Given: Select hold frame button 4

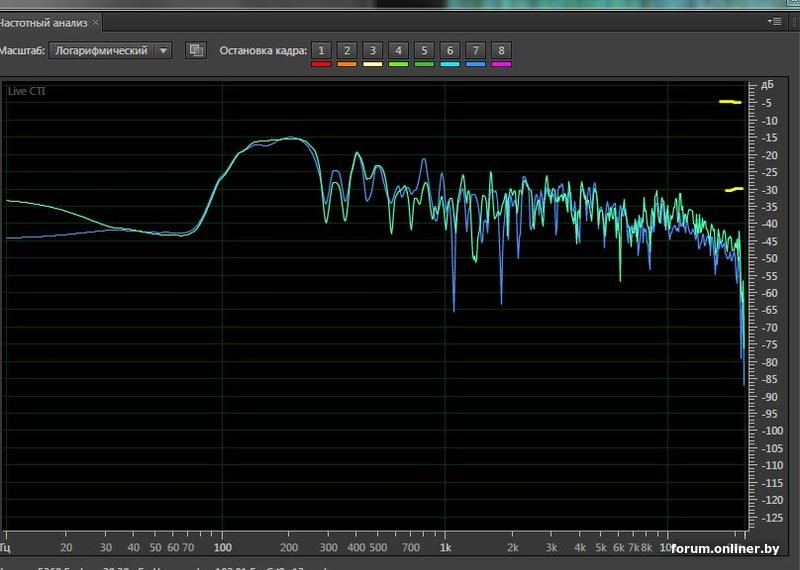Looking at the screenshot, I should [398, 50].
